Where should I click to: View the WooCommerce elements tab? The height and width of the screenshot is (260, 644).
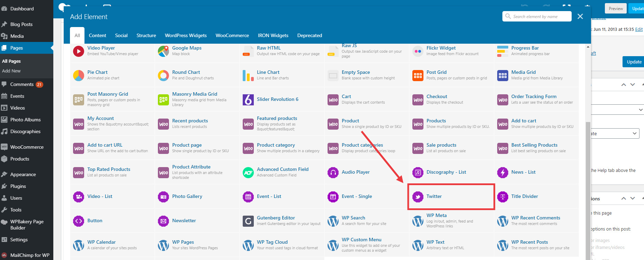tap(232, 35)
